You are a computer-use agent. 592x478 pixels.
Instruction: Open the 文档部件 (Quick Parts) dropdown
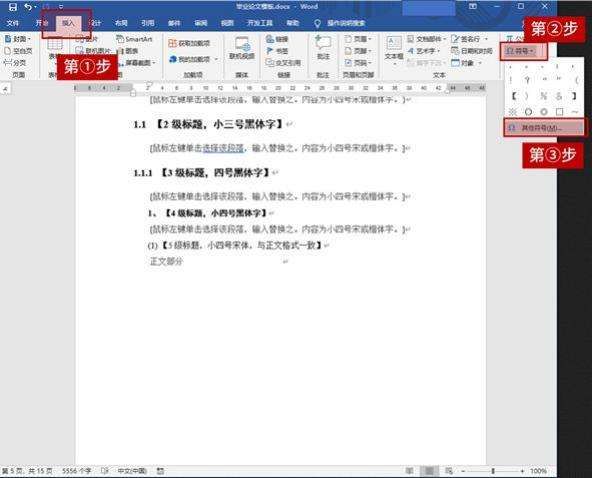pos(427,39)
